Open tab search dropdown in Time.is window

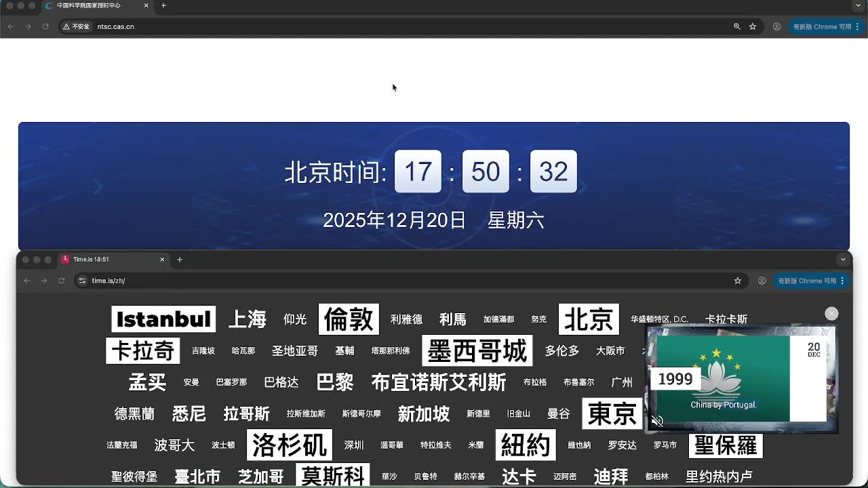[843, 260]
